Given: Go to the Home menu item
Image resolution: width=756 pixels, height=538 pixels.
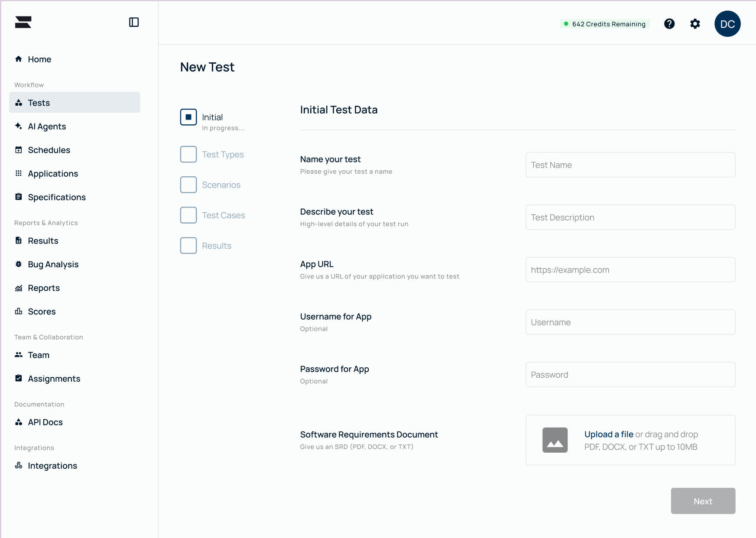Looking at the screenshot, I should click(39, 59).
